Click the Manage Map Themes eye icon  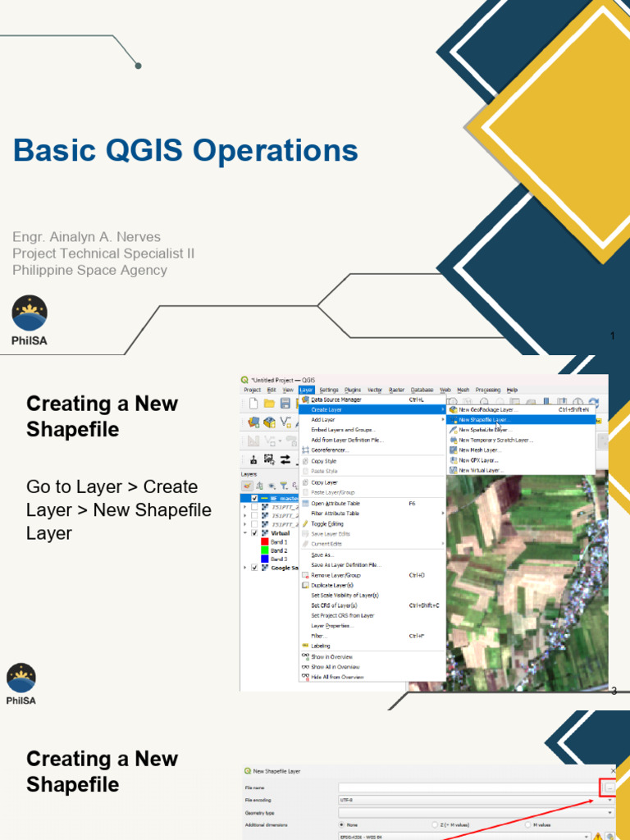(272, 486)
